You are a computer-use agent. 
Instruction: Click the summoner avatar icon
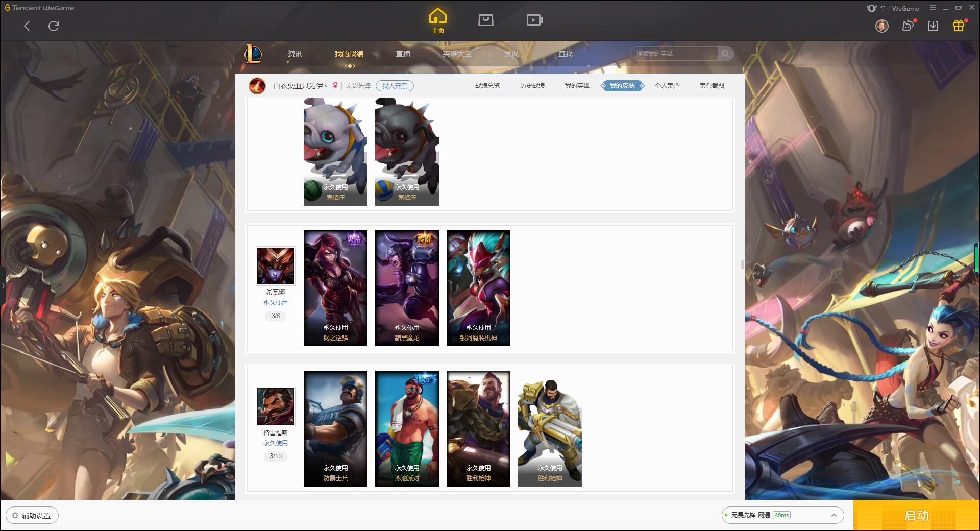coord(257,86)
